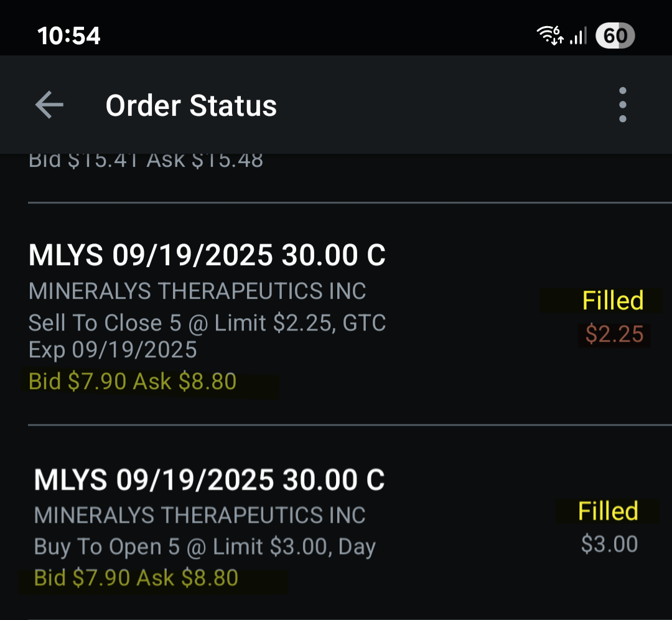Tap the partially hidden Bid $15.41 Ask $15.48 row

pyautogui.click(x=146, y=162)
